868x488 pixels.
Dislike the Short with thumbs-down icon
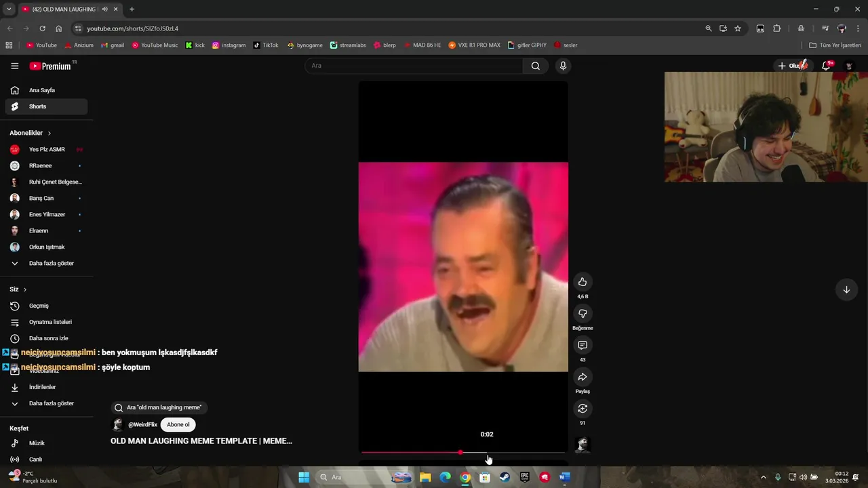coord(583,313)
